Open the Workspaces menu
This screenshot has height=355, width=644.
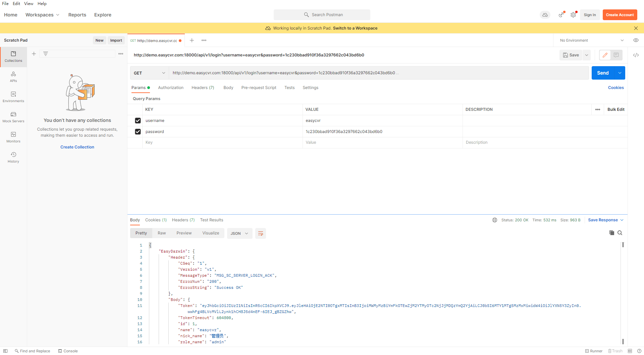point(42,15)
